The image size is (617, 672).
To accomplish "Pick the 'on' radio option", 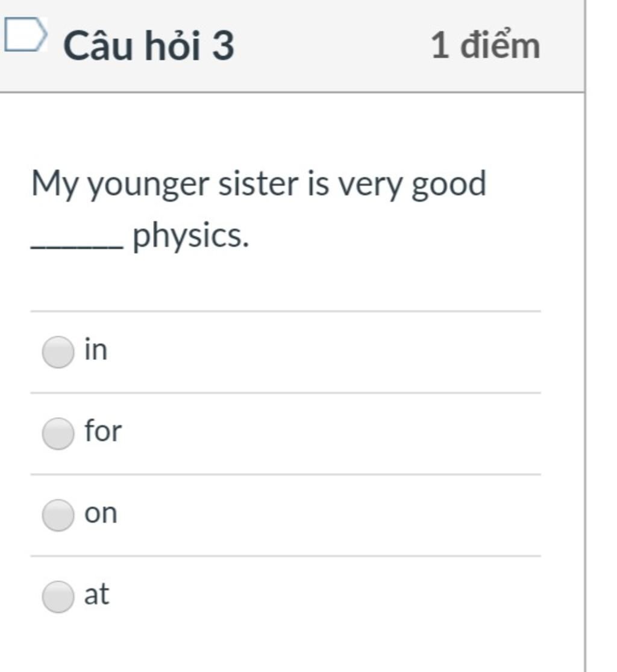I will [58, 515].
